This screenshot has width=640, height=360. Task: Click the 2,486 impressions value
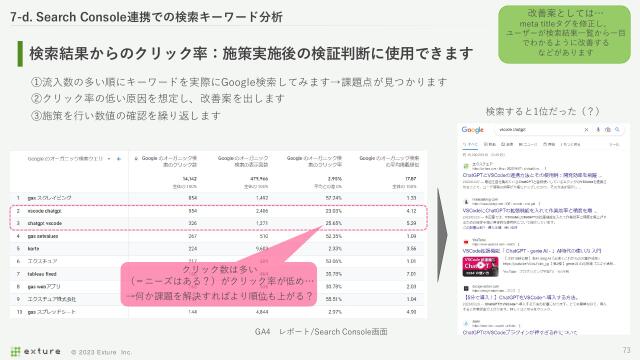(262, 211)
